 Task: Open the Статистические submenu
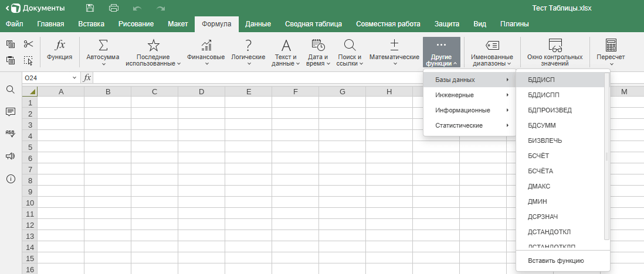click(x=469, y=125)
